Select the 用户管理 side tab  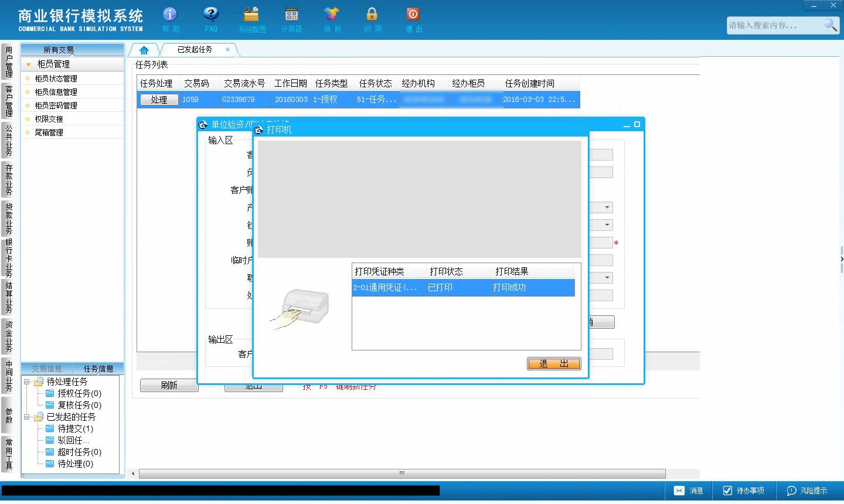pos(8,62)
